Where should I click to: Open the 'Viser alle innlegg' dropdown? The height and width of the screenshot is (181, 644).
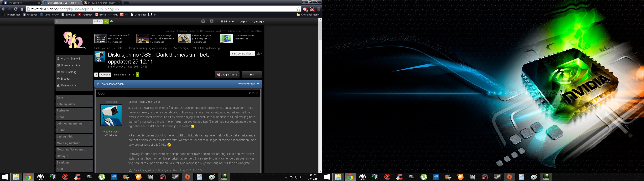(x=249, y=84)
